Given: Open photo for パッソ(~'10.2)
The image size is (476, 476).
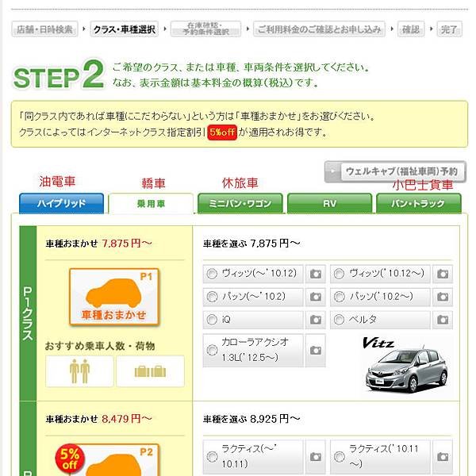Looking at the screenshot, I should [x=316, y=297].
